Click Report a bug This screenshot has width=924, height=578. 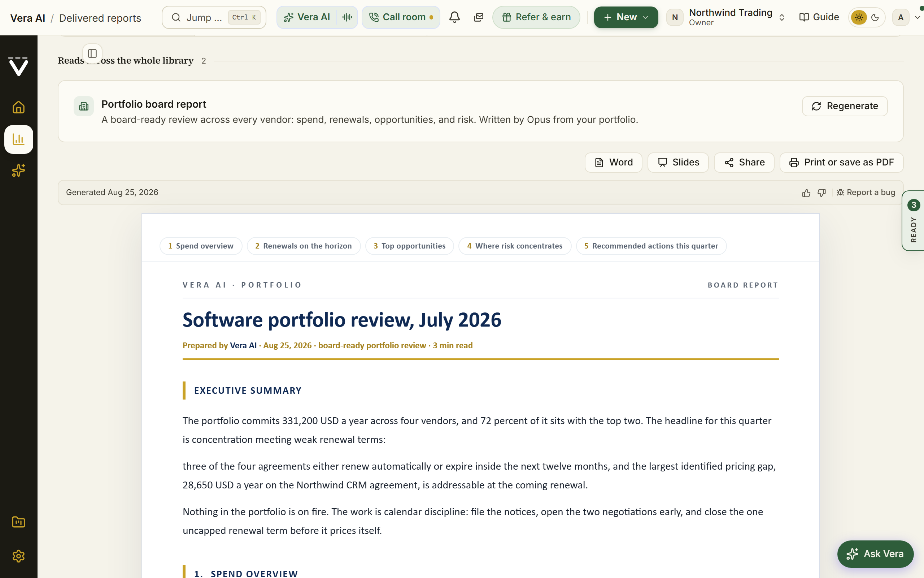click(x=866, y=192)
